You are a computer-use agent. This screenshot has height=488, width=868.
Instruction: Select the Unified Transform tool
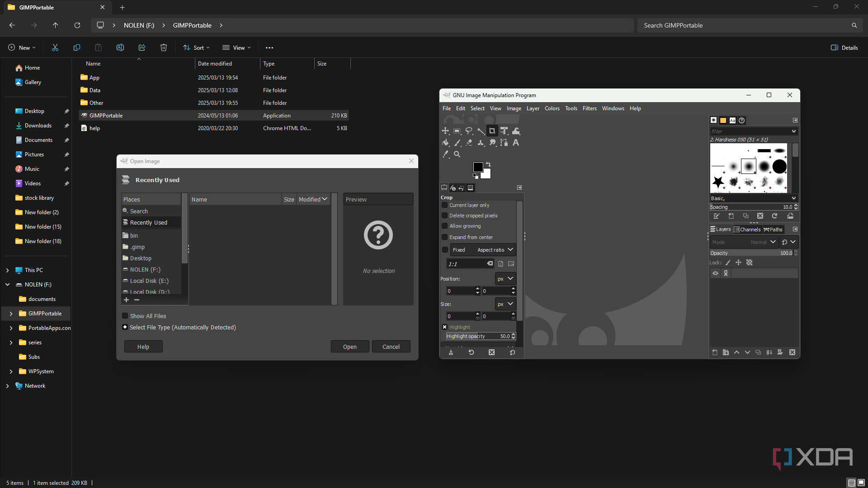(504, 131)
